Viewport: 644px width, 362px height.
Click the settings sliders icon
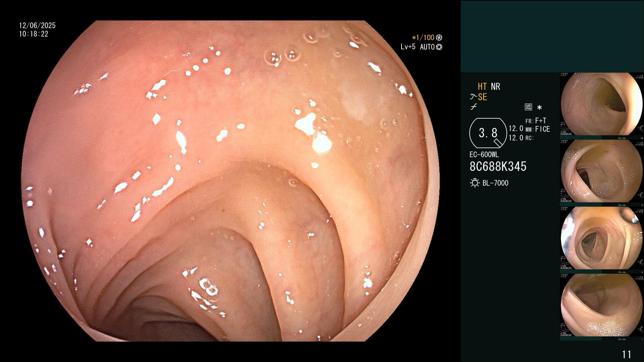[528, 107]
